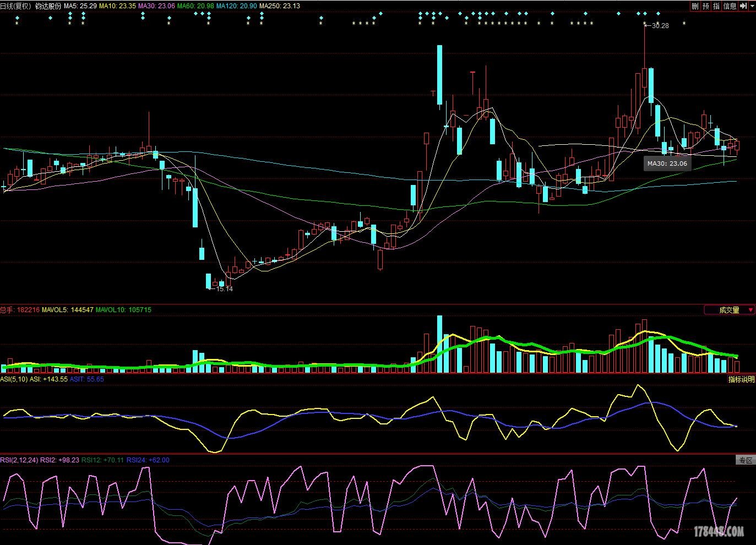Select the MA5: 25.29 value label
Viewport: 756px width, 545px height.
(x=80, y=6)
